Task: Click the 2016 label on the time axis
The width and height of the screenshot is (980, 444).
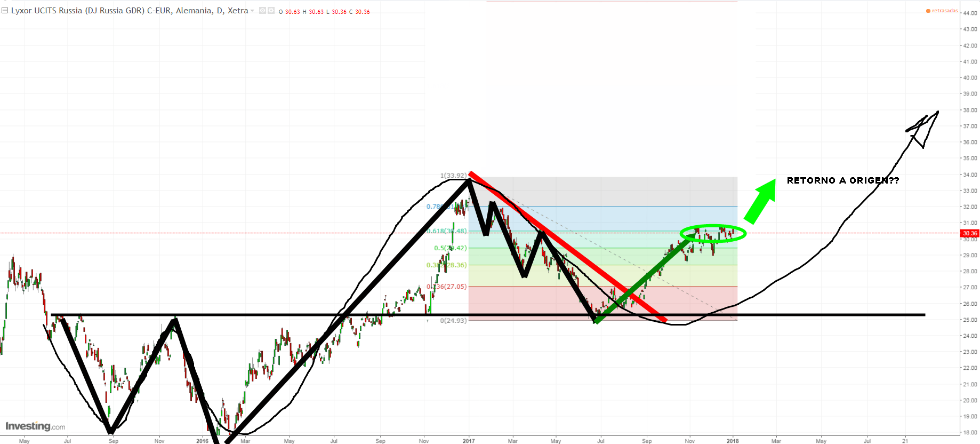Action: tap(202, 441)
